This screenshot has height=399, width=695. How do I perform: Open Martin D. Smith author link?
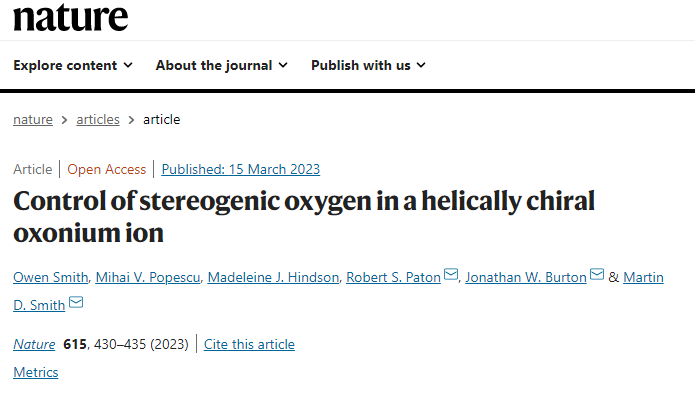[x=643, y=278]
